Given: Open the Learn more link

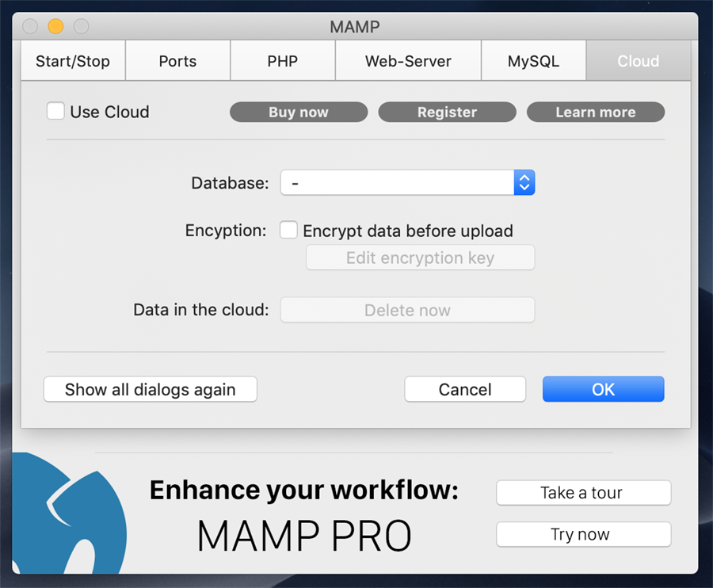Looking at the screenshot, I should 595,113.
